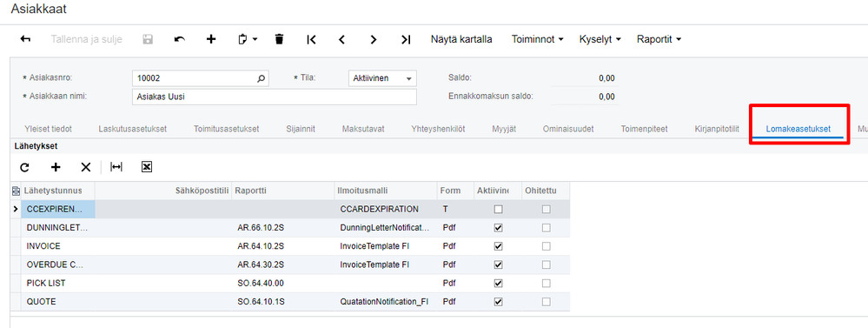
Task: Open the Toiminnot menu
Action: 538,39
